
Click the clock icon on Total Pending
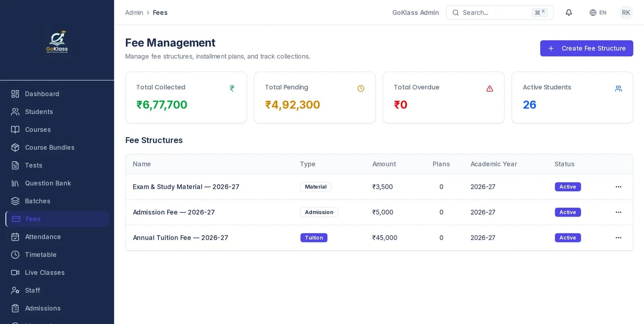[x=361, y=88]
